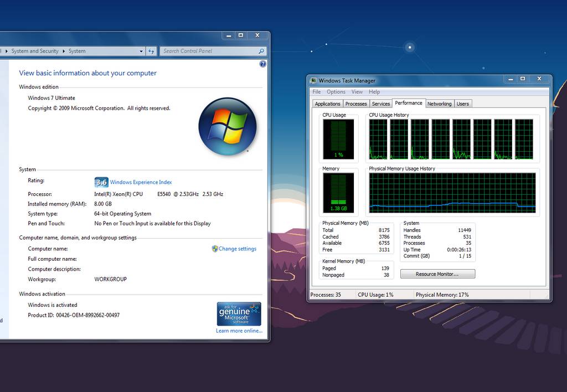Image resolution: width=567 pixels, height=392 pixels.
Task: Open Task Manager Options menu
Action: [336, 92]
